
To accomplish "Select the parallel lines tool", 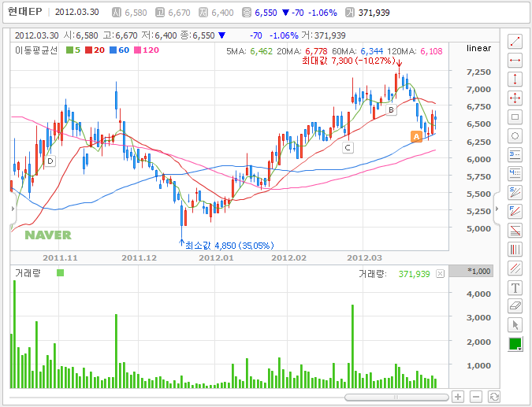I will (515, 268).
